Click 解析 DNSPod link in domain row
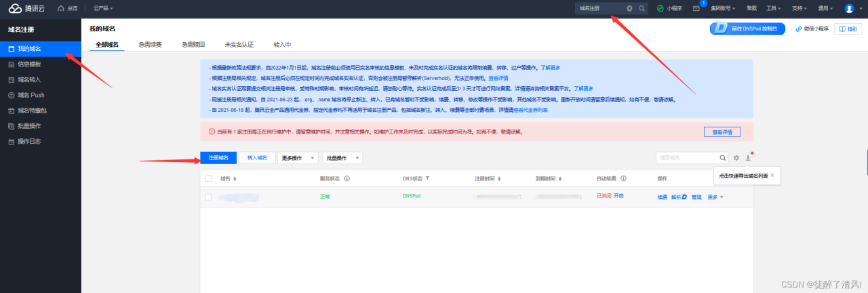This screenshot has height=293, width=868. (x=679, y=197)
